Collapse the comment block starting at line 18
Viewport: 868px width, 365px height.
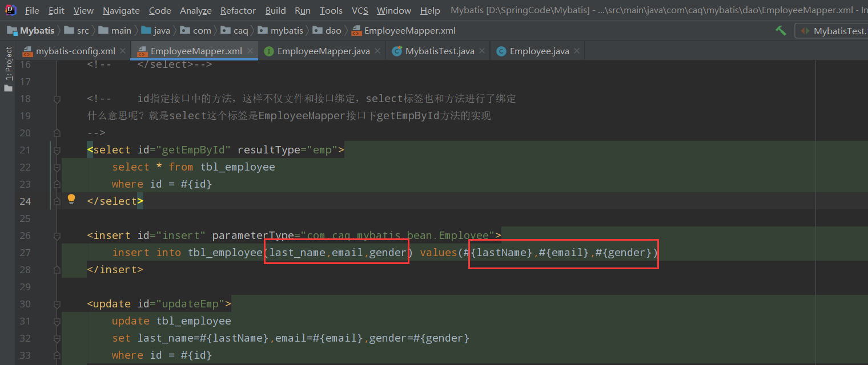point(57,99)
